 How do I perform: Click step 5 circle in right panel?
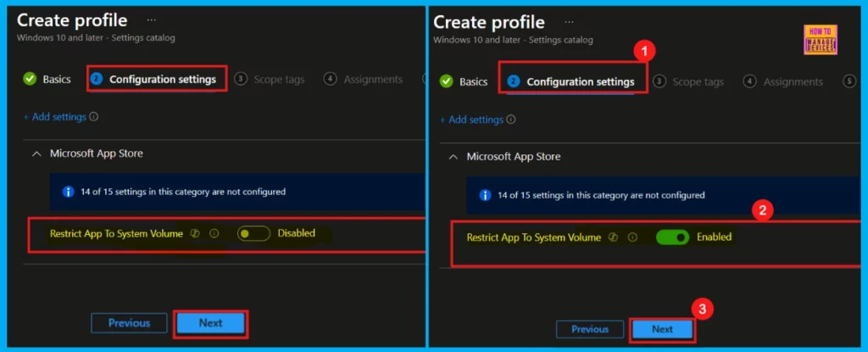click(849, 82)
